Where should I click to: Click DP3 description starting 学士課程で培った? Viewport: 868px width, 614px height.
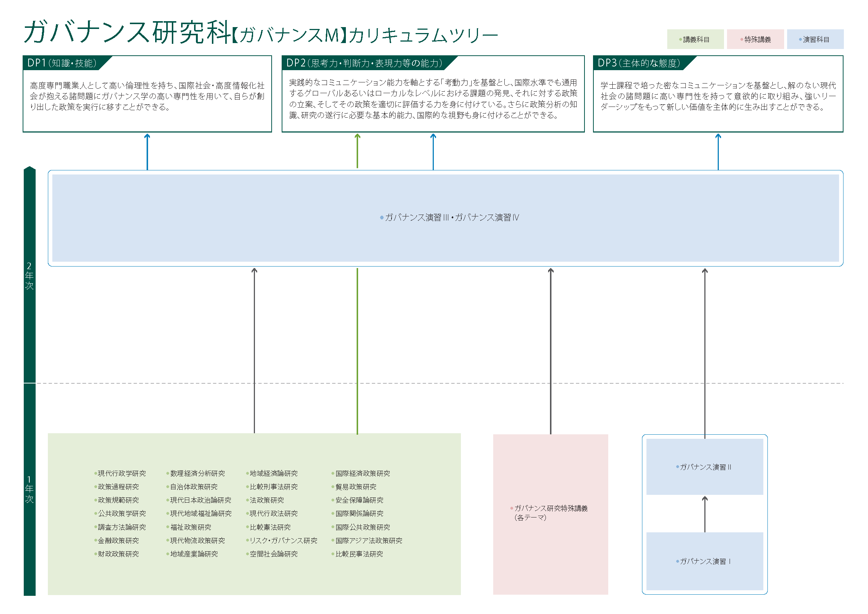click(x=718, y=97)
